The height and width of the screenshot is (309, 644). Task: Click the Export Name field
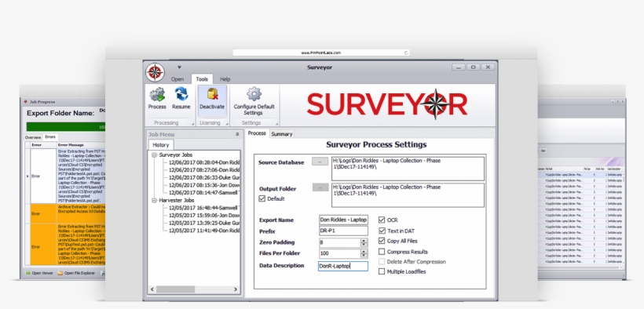[x=343, y=220]
